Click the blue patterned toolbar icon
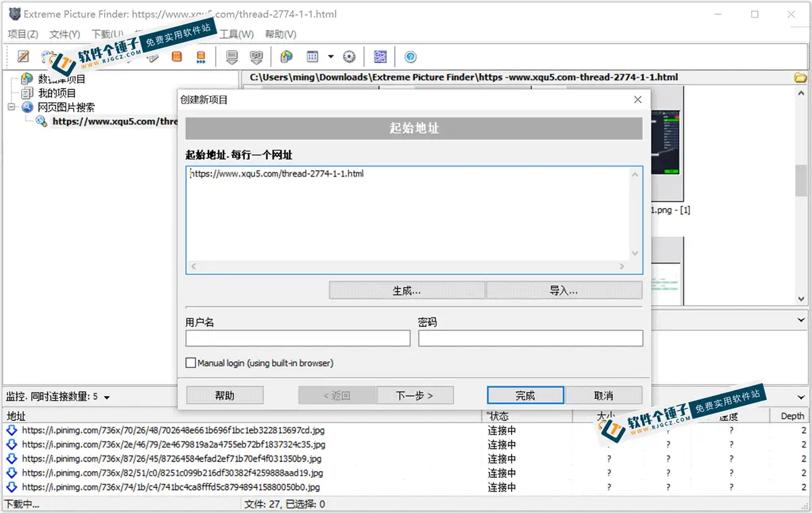This screenshot has width=812, height=513. tap(380, 57)
